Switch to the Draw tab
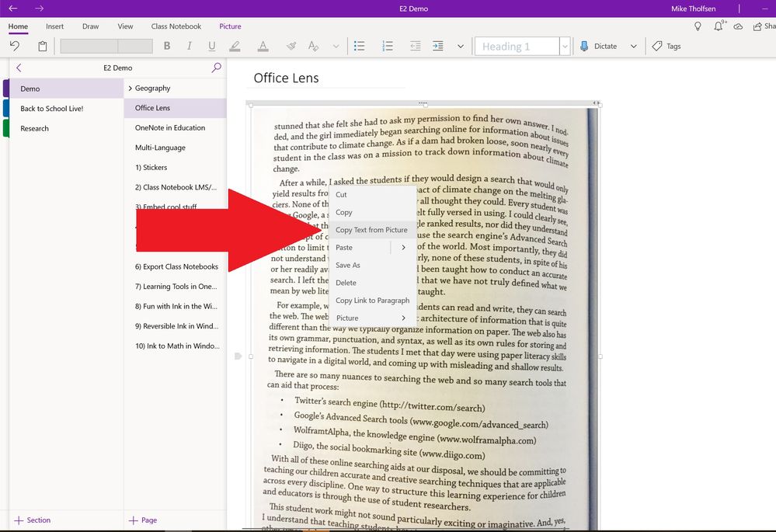The height and width of the screenshot is (532, 776). tap(91, 26)
